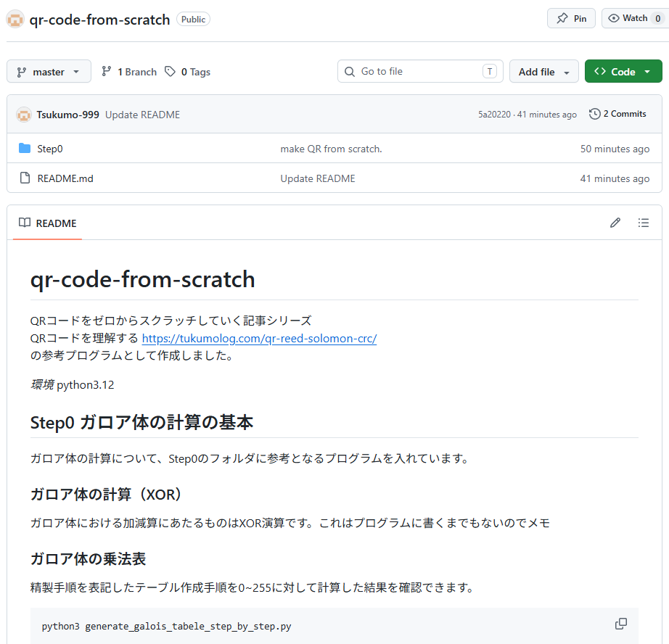Click the 'qr-code-from-scratch' README heading
The width and height of the screenshot is (669, 644).
point(142,279)
